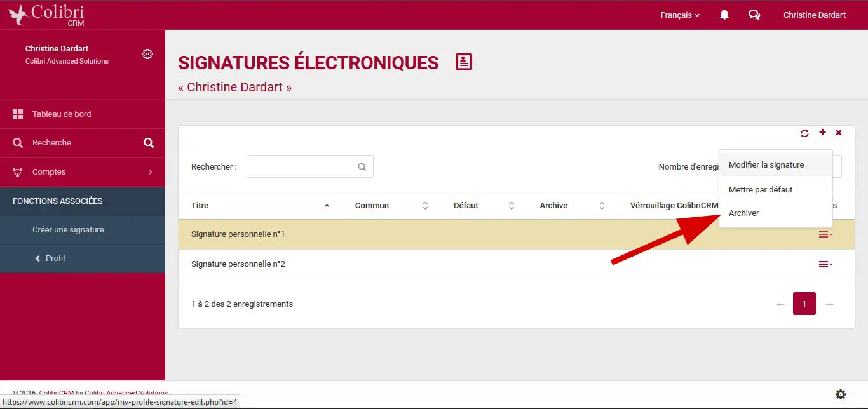Click Colibri Advanced Solutions footer link
Viewport: 868px width, 409px height.
tap(126, 393)
